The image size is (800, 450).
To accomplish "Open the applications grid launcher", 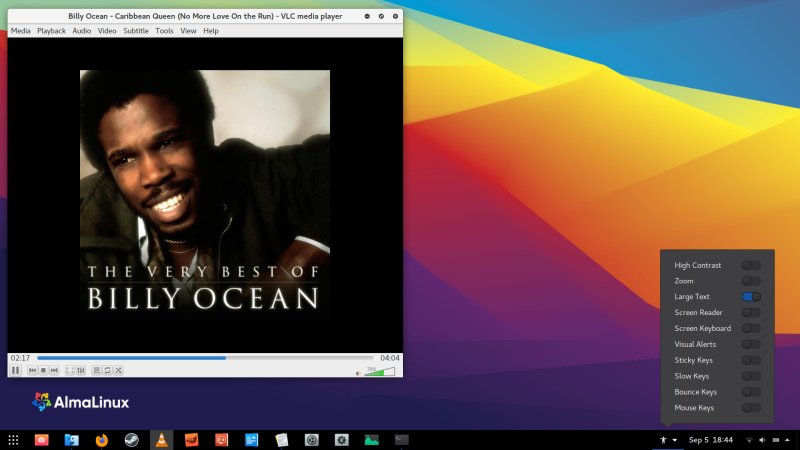I will (x=13, y=440).
